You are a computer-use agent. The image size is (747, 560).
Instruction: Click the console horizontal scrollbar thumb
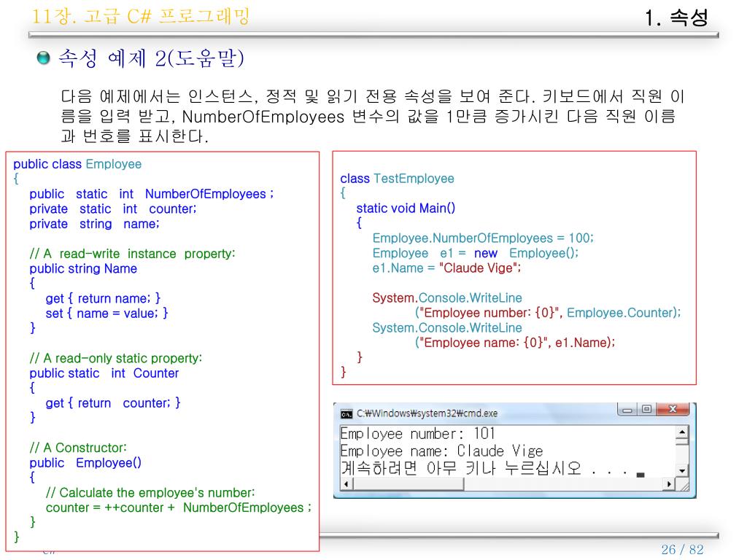point(408,484)
